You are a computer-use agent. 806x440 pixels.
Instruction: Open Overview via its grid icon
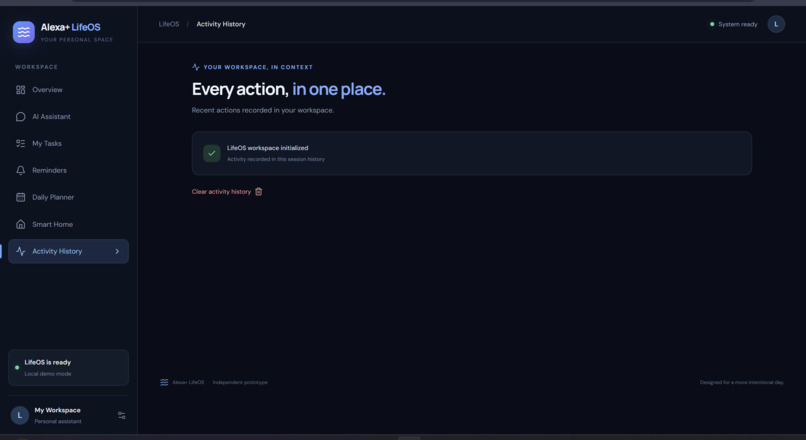tap(21, 90)
